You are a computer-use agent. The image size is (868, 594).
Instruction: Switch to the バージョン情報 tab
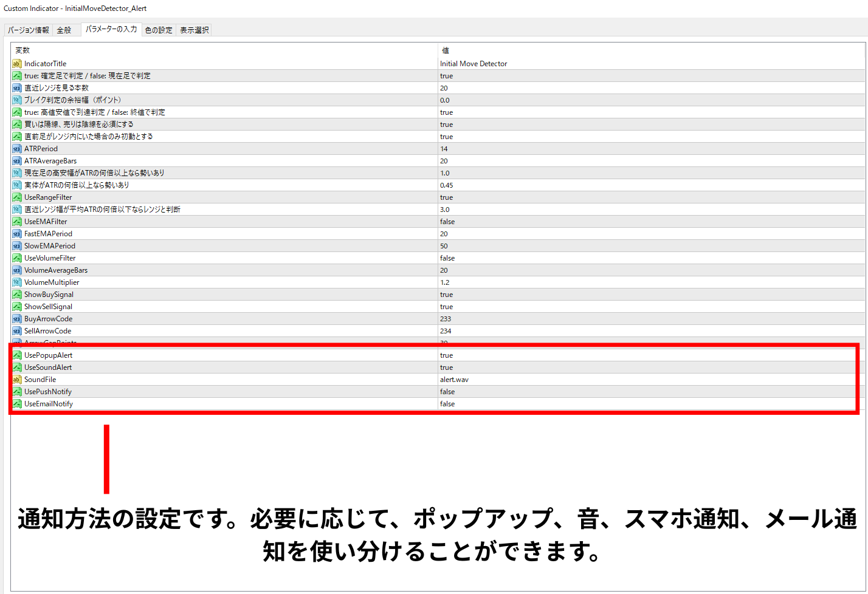coord(29,30)
